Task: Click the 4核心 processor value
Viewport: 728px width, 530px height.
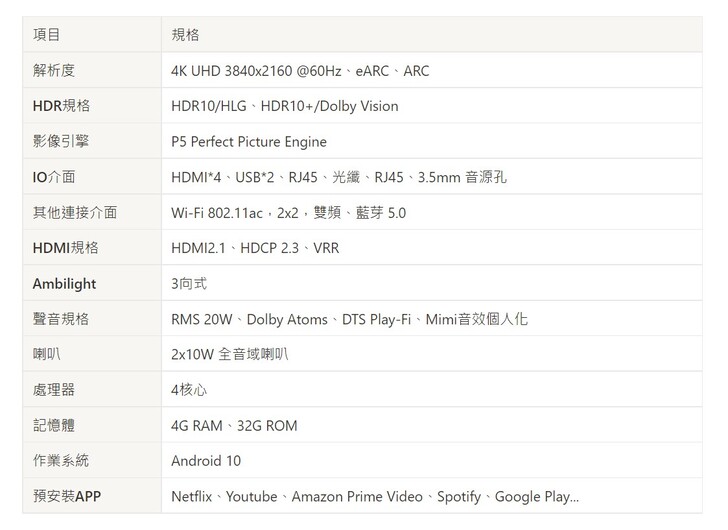Action: 189,390
